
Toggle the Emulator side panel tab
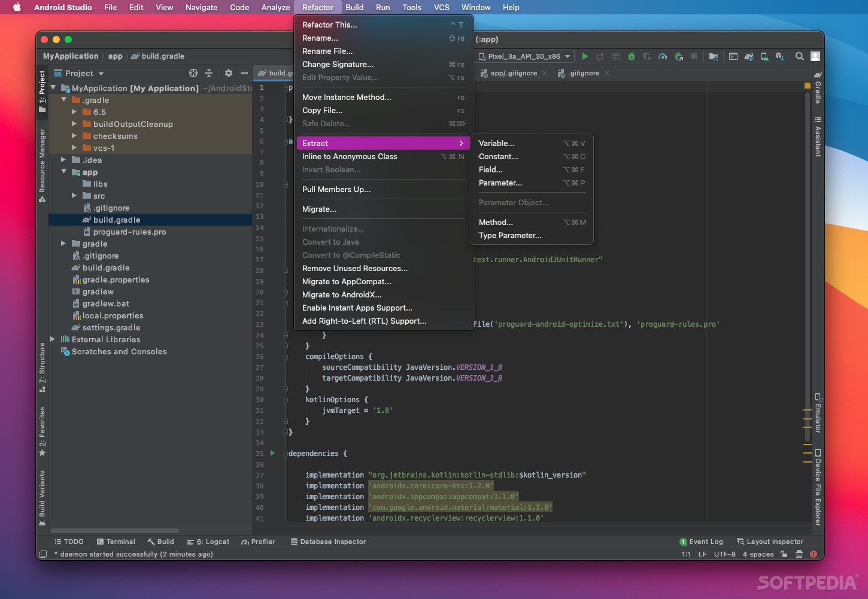pos(818,413)
